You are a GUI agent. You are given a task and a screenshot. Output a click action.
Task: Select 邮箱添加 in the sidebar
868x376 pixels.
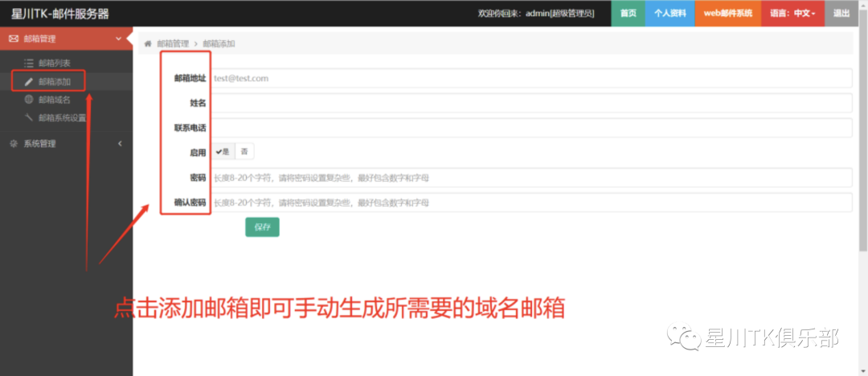(x=55, y=82)
